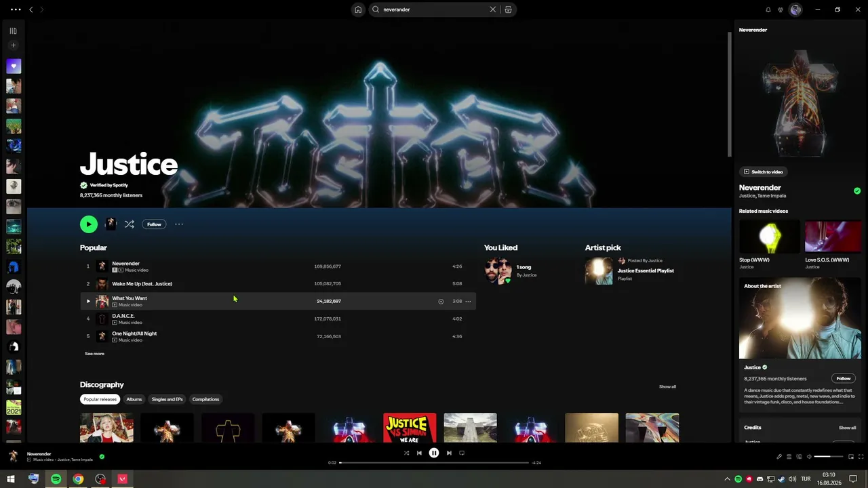Show hidden system tray icons chevron
This screenshot has width=868, height=488.
point(728,479)
